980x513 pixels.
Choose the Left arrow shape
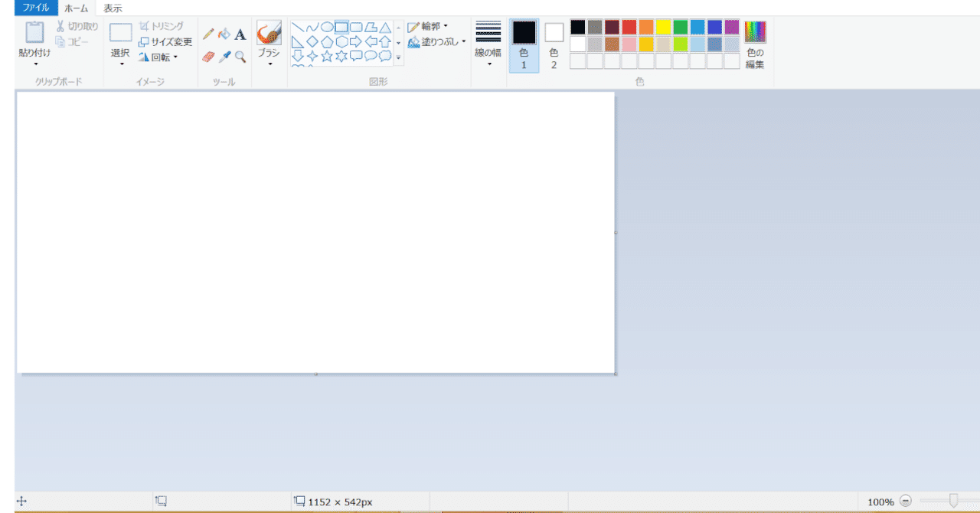tap(371, 41)
